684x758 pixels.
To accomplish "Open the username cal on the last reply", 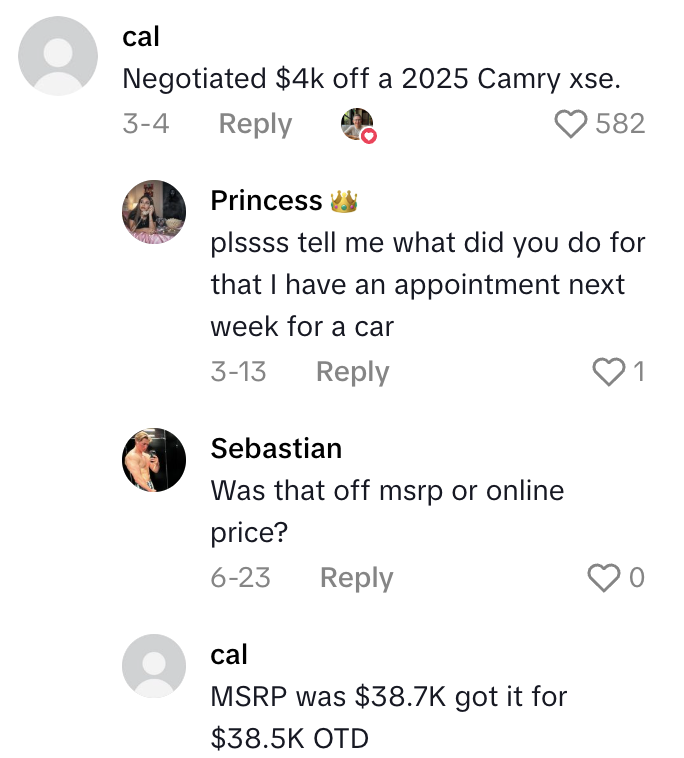I will 229,654.
